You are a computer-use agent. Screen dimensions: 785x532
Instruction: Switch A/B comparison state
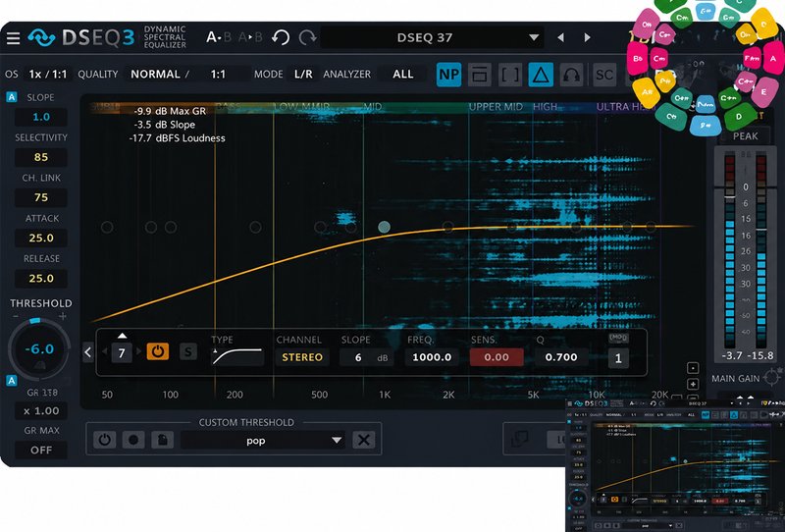[x=219, y=37]
